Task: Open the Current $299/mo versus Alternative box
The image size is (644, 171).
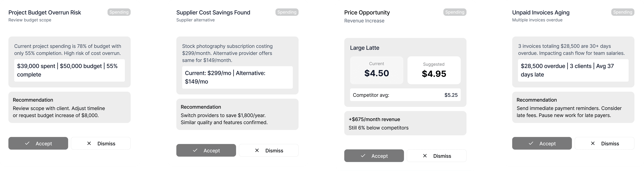Action: coord(237,77)
